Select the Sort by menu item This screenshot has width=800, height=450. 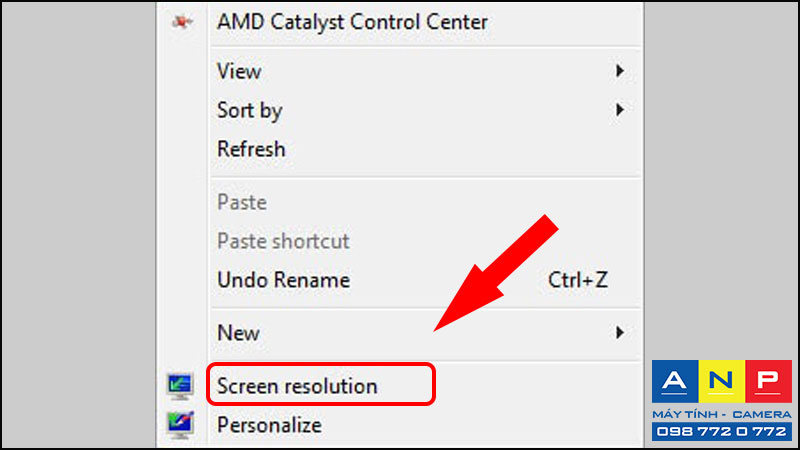tap(249, 111)
